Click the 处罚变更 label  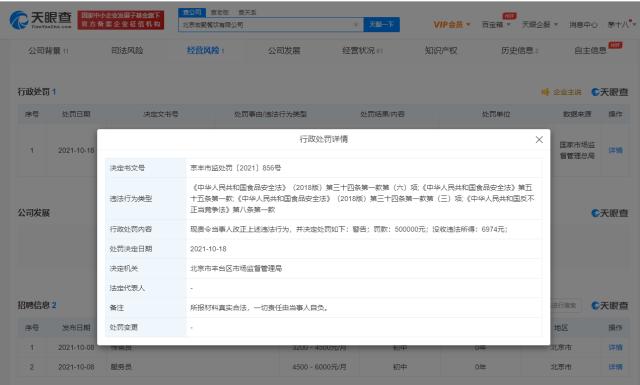[124, 327]
